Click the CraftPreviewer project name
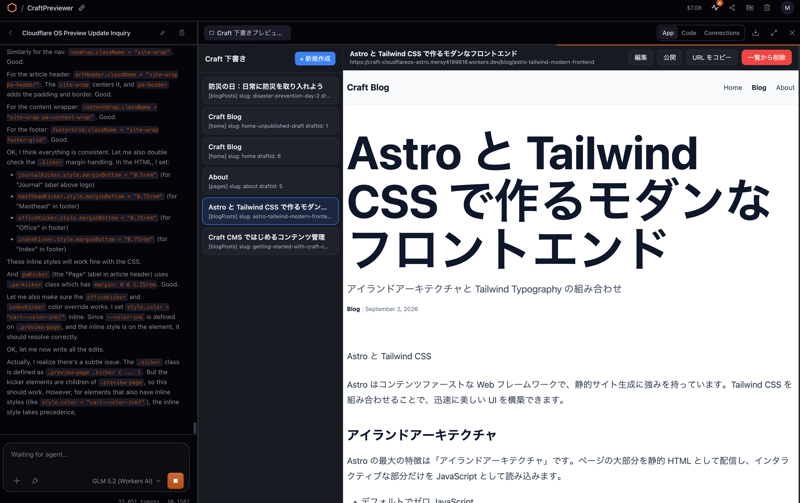 pos(50,8)
